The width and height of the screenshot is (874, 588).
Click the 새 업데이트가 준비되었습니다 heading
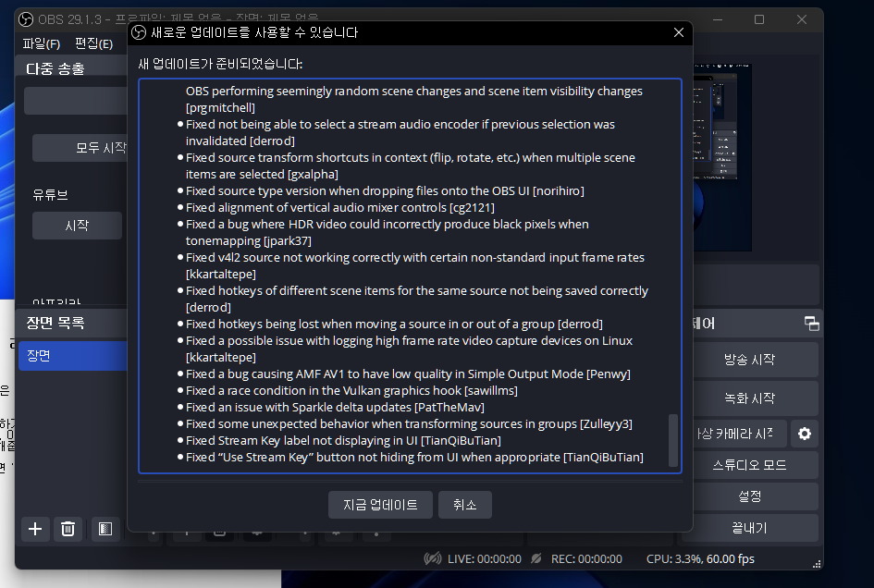click(220, 64)
